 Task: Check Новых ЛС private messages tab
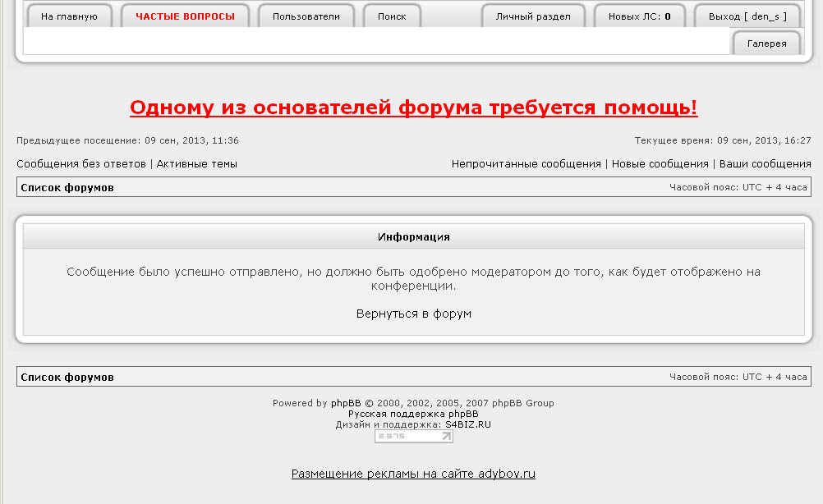[640, 16]
